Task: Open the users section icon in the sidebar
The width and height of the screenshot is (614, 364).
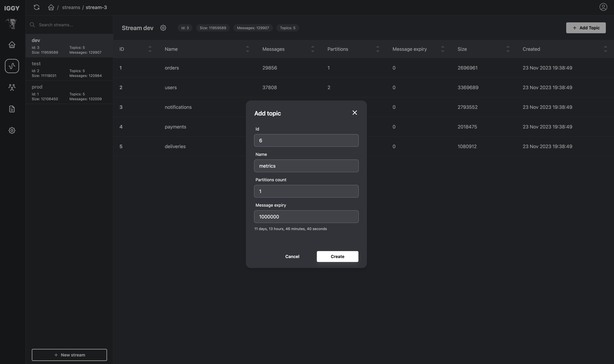Action: (x=12, y=87)
